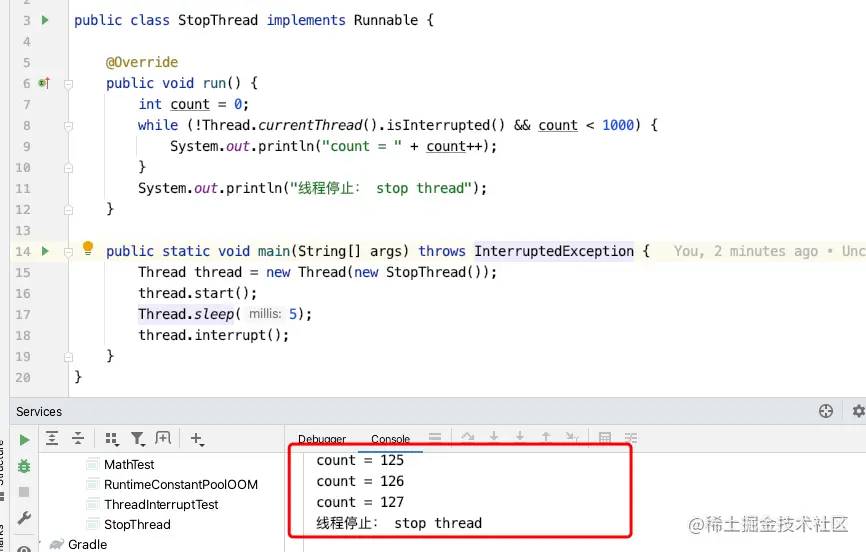Run the StopThread class from gutter arrow
This screenshot has width=866, height=552.
coord(45,20)
